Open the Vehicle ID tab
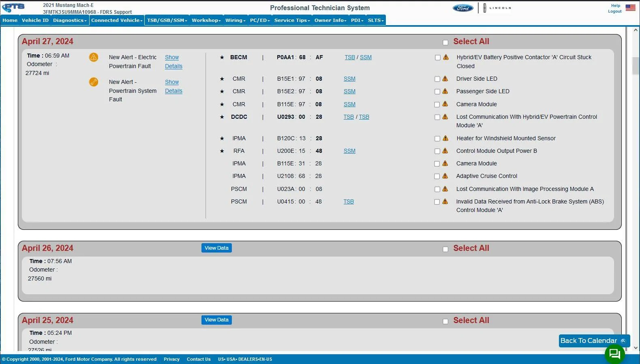The width and height of the screenshot is (640, 364). (x=35, y=20)
